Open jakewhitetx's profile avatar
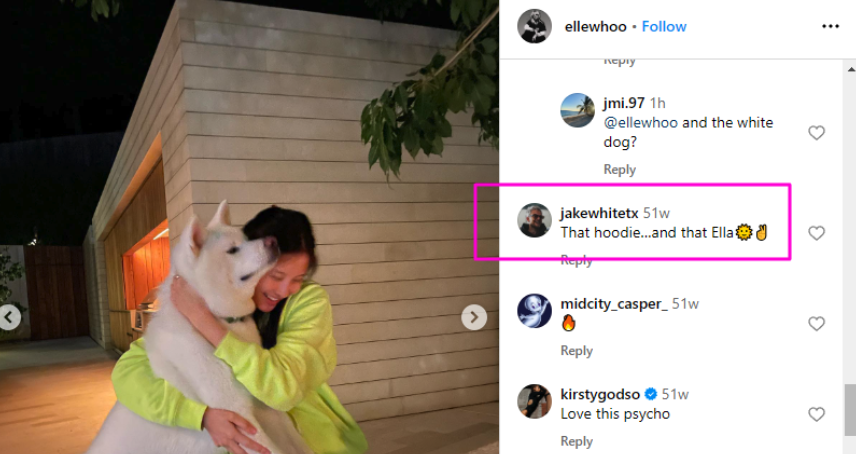 point(534,220)
